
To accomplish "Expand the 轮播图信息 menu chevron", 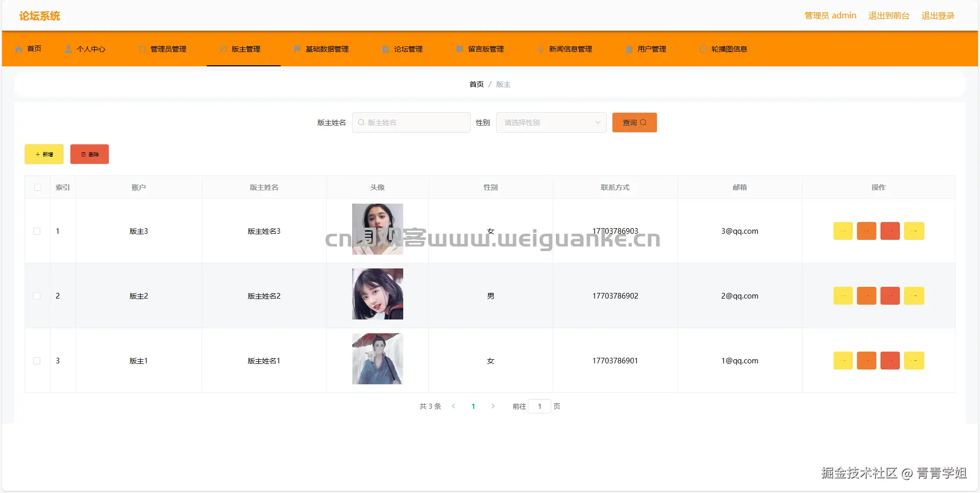I will (x=754, y=49).
